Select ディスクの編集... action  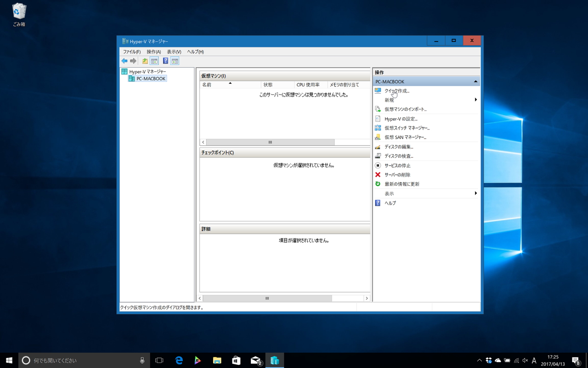point(399,147)
